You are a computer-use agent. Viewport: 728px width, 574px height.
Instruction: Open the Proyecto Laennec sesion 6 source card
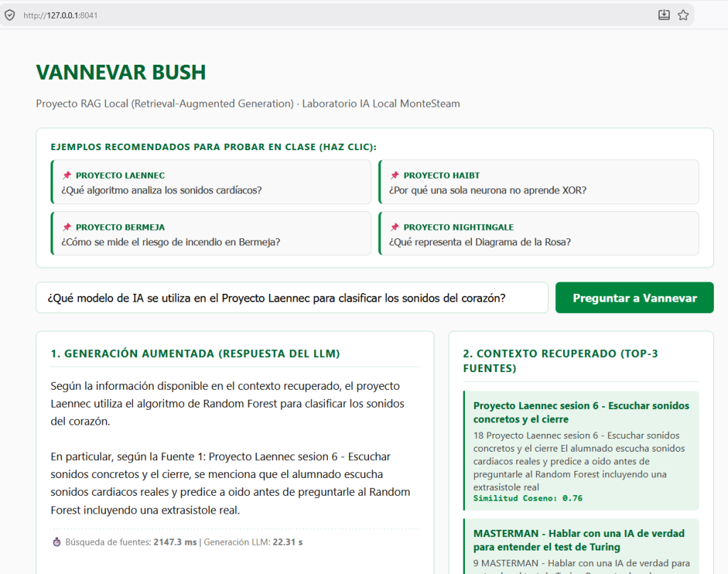pyautogui.click(x=582, y=451)
